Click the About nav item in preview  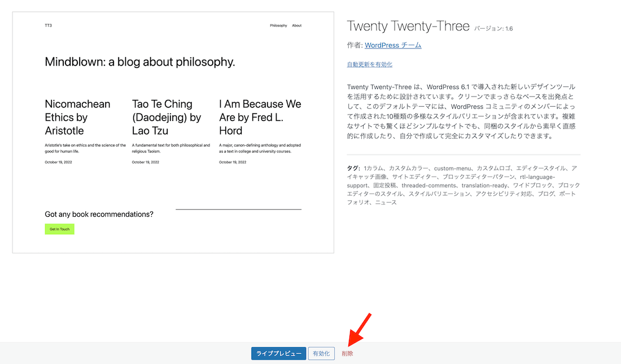point(296,25)
